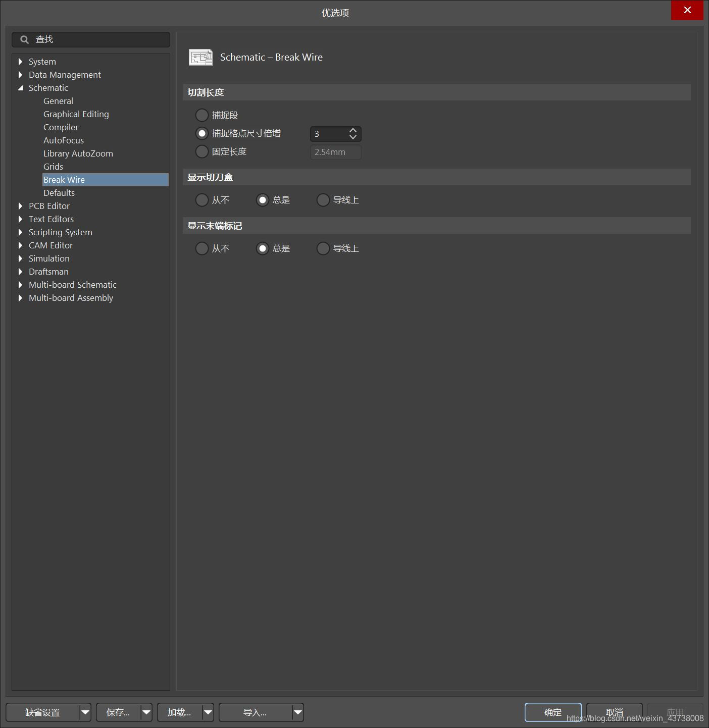Click the 导入... button

pos(255,712)
